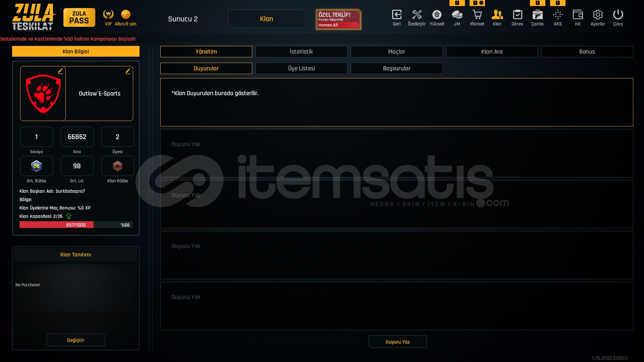Switch to the Yönetim tab

pos(206,52)
